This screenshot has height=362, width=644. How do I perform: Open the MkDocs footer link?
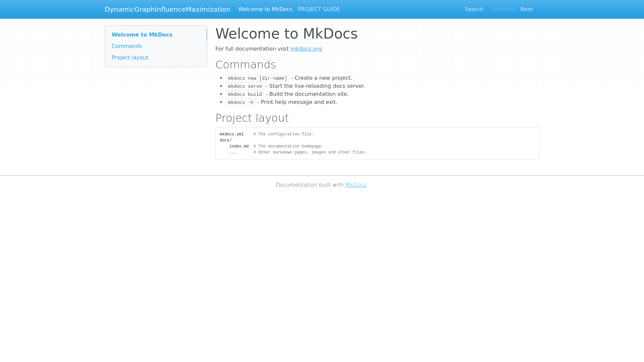click(356, 185)
